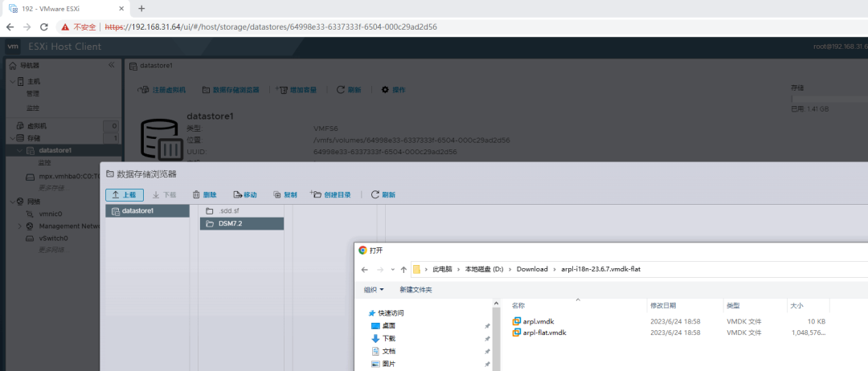Screen dimensions: 868x371
Task: Click file dialog up arrow
Action: pos(403,269)
